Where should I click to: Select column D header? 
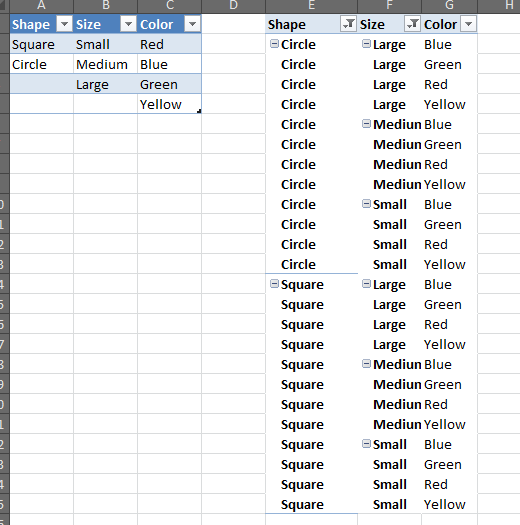click(x=233, y=5)
